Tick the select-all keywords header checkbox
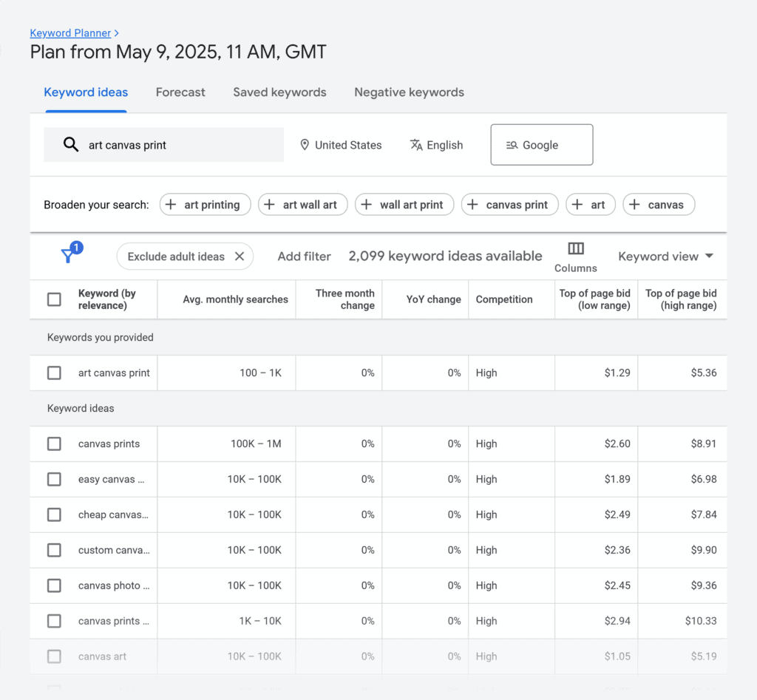Screen dimensions: 757x700 pos(54,299)
